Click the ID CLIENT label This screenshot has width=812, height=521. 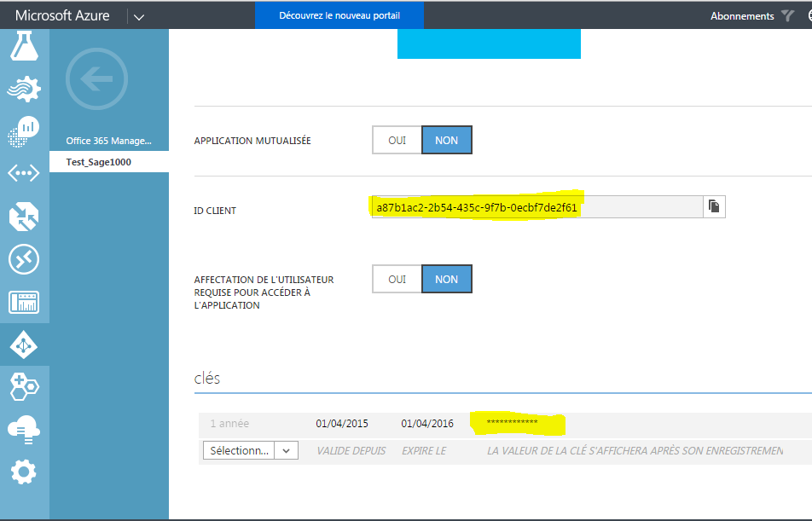[x=215, y=211]
